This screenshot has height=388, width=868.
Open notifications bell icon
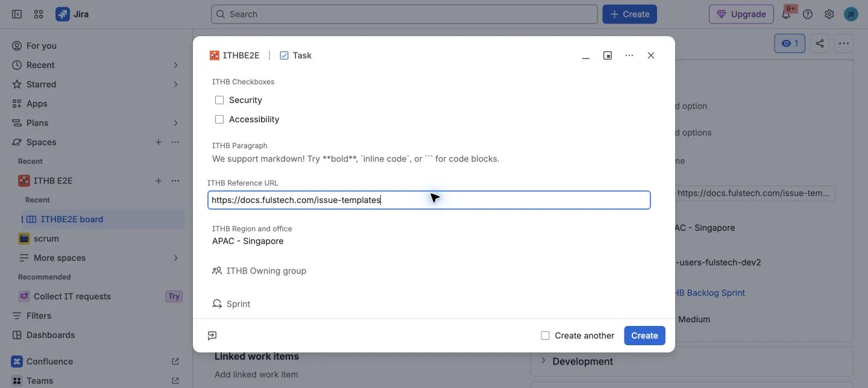coord(786,14)
